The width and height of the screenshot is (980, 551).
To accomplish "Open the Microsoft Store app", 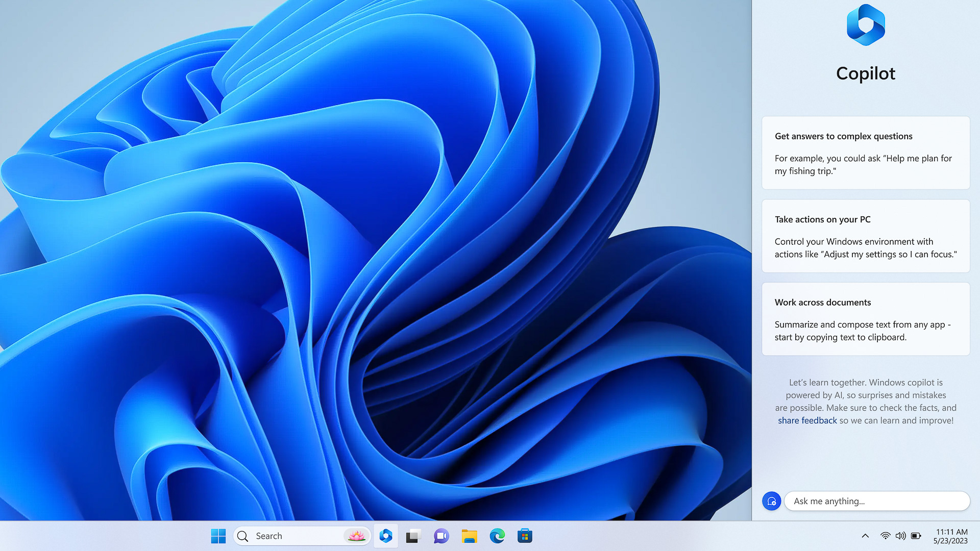I will click(x=525, y=536).
